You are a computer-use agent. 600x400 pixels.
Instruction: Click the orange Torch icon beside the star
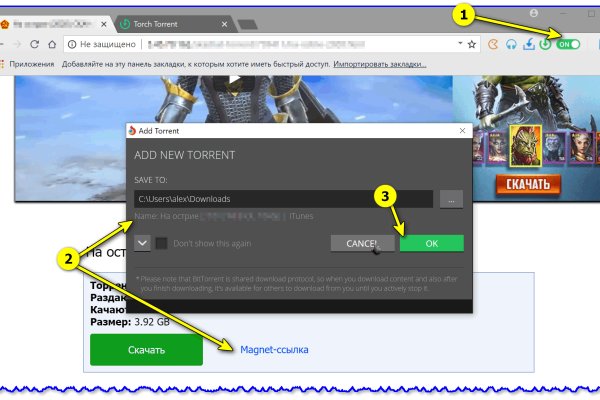[x=494, y=45]
